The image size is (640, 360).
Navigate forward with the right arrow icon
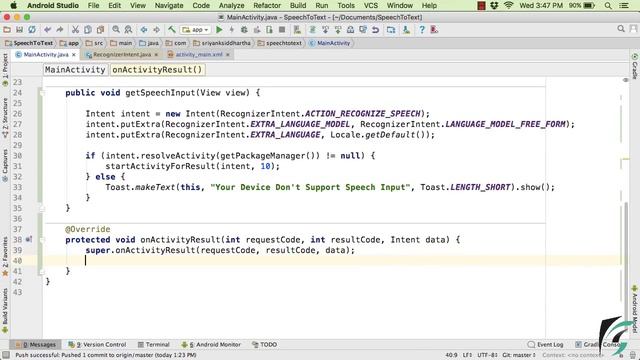156,30
